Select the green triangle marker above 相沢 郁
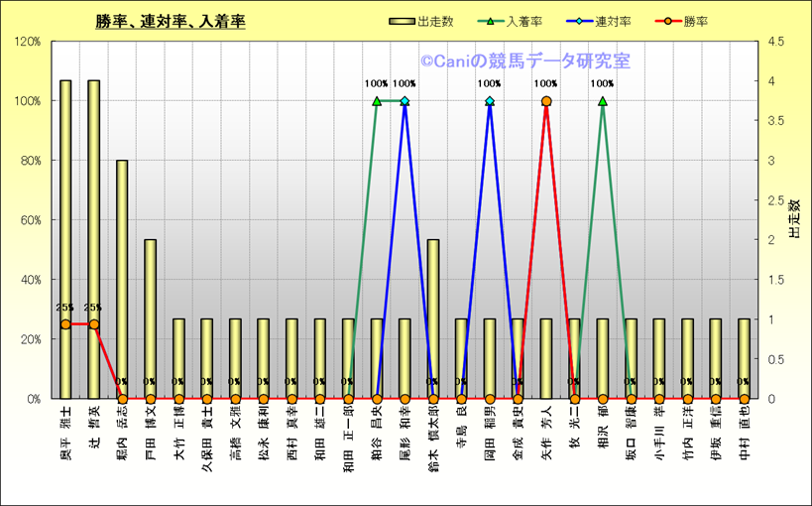Image resolution: width=812 pixels, height=506 pixels. coord(603,101)
